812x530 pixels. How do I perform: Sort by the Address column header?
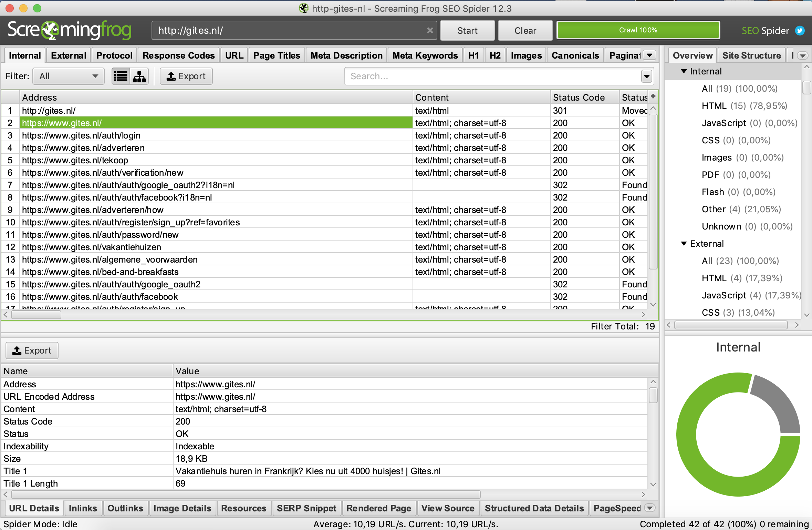pos(216,98)
